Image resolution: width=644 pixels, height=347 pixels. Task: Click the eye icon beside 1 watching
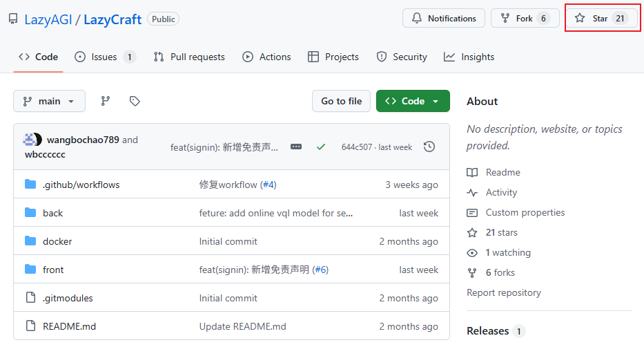point(472,253)
